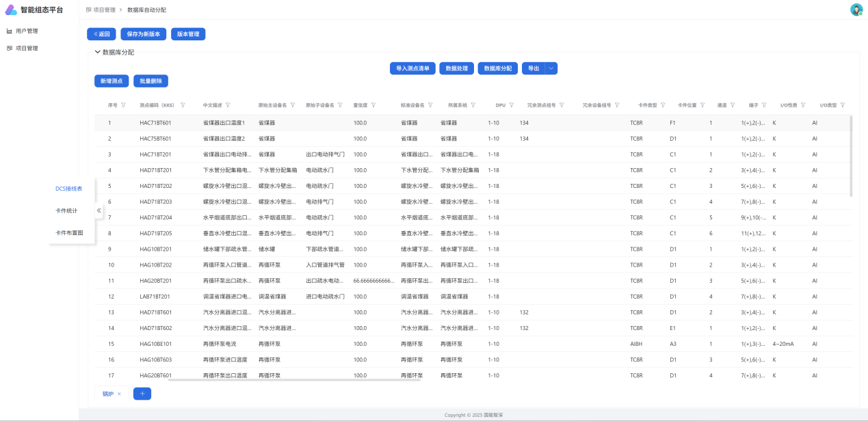The height and width of the screenshot is (421, 868).
Task: Open the filter for 中文描述 column
Action: click(228, 105)
